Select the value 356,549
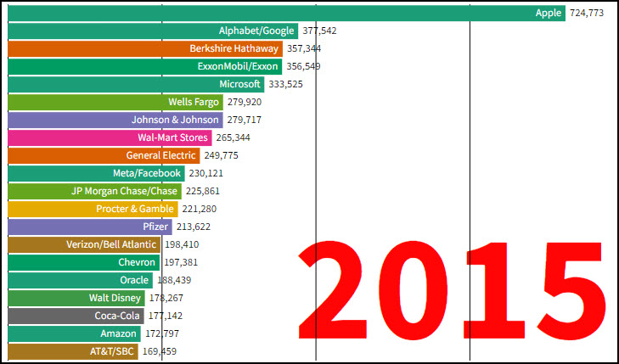Screen dimensions: 619x364 tap(303, 66)
